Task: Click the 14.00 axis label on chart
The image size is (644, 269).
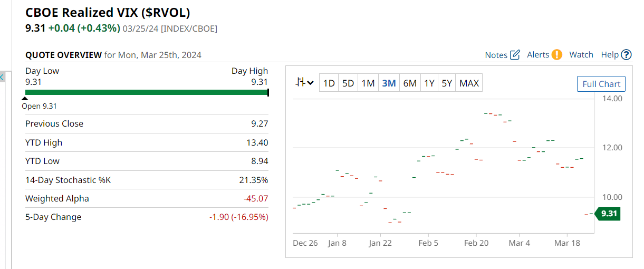Action: pyautogui.click(x=612, y=99)
